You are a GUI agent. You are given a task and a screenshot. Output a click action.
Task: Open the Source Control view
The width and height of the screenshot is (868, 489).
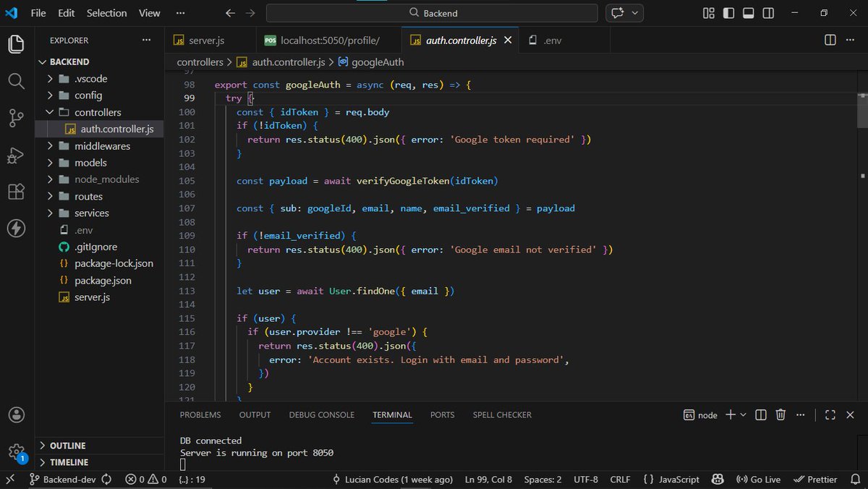(x=16, y=118)
